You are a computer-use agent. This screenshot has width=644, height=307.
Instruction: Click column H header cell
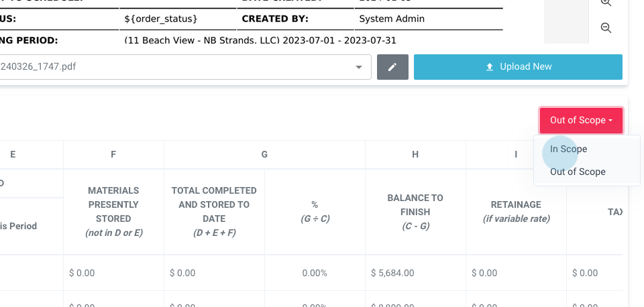click(415, 154)
